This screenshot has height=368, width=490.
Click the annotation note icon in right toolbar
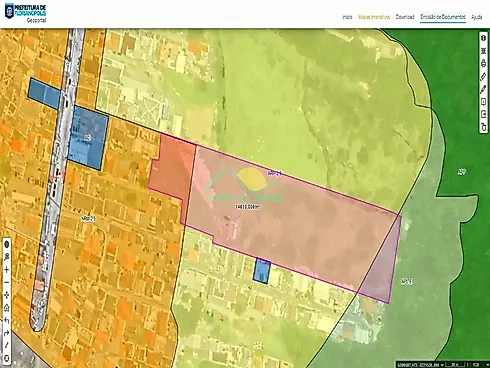[483, 102]
